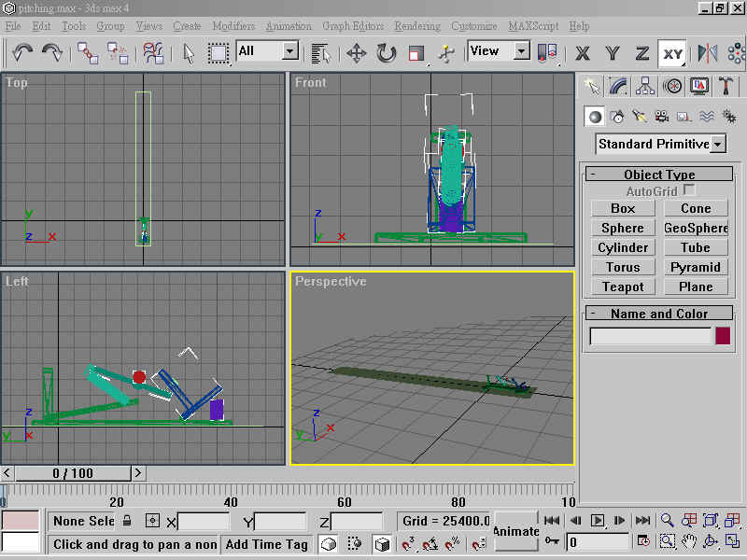Select the Systems category gear icon
The image size is (747, 560).
tap(729, 116)
